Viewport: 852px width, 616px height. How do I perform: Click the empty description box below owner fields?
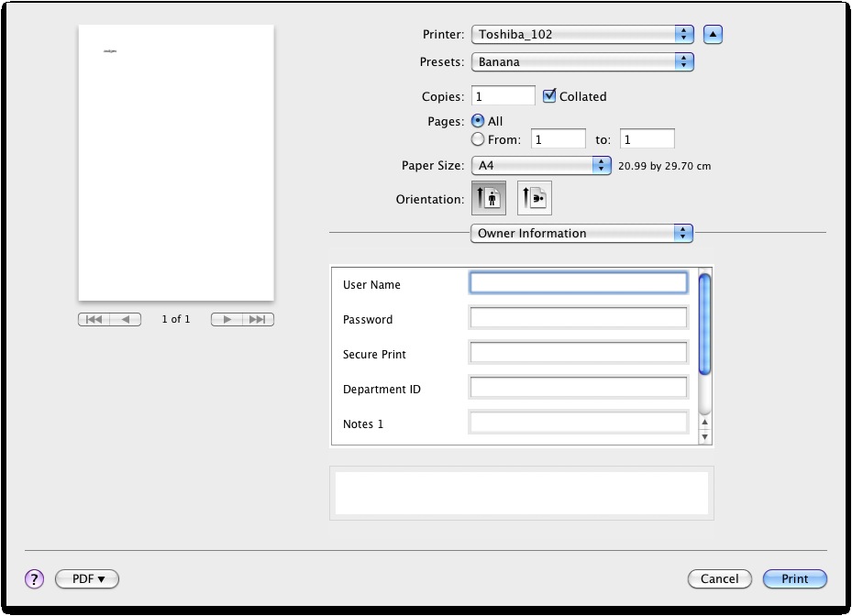pos(522,493)
